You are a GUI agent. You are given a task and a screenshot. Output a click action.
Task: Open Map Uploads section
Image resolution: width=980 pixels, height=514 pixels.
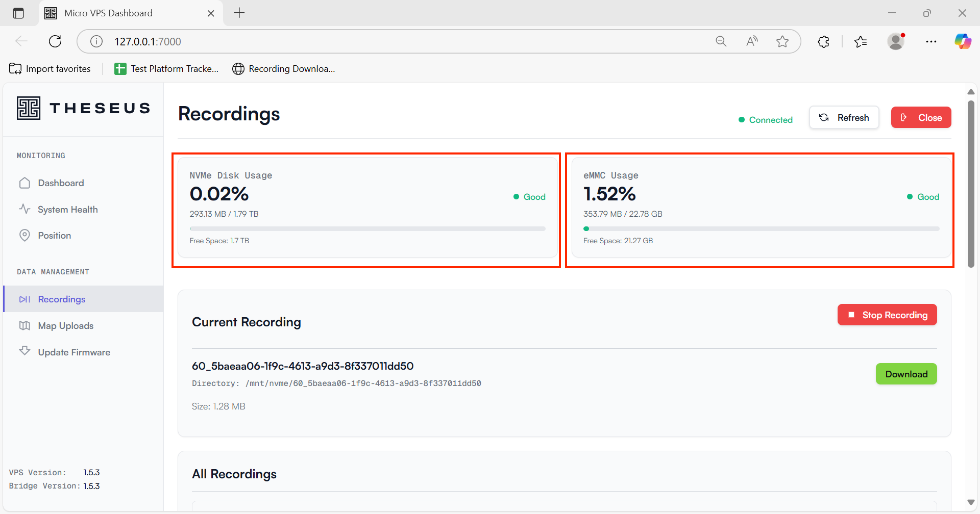(65, 326)
